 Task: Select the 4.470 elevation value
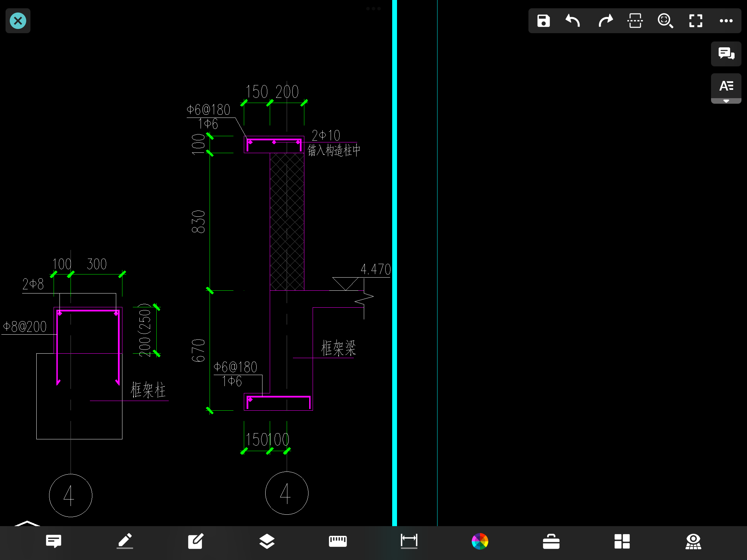[376, 269]
